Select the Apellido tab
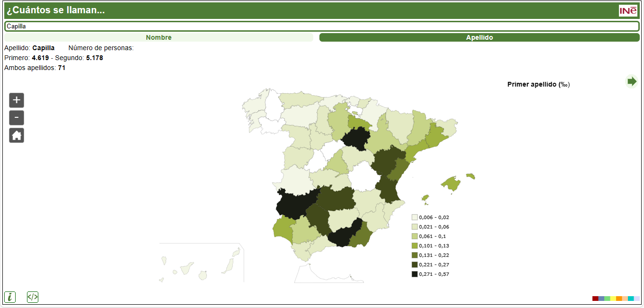Screen dimensions: 644x308 479,37
